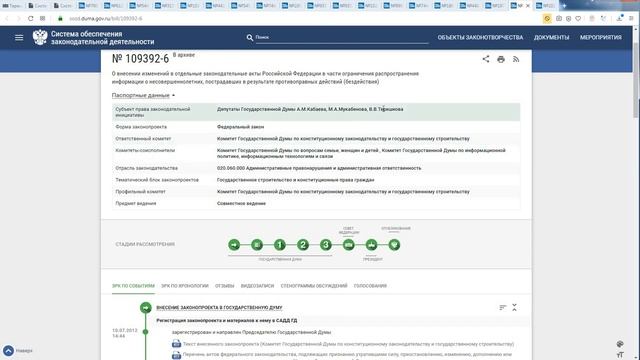Click the Президент stage circle
The width and height of the screenshot is (640, 360).
pos(371,245)
